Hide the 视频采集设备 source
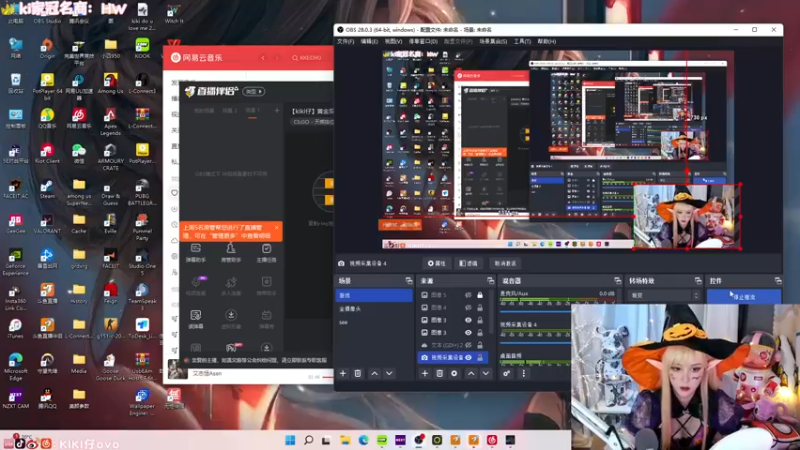Screen dimensions: 800x450 [x=468, y=358]
